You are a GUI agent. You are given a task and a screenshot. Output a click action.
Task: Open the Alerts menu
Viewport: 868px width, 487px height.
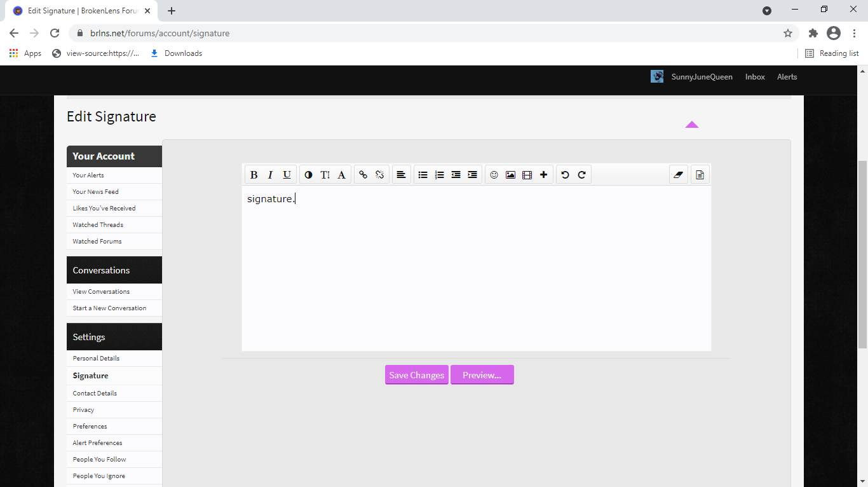[x=787, y=77]
